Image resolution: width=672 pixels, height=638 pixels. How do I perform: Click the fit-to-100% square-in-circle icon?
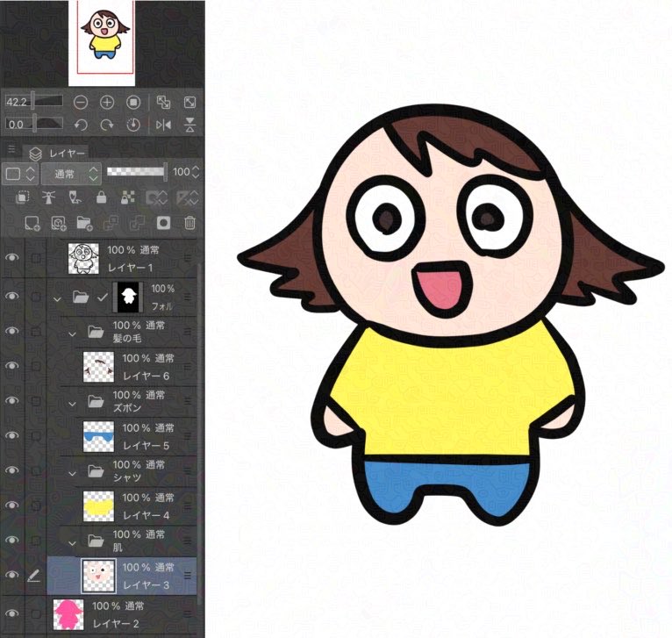pyautogui.click(x=133, y=102)
